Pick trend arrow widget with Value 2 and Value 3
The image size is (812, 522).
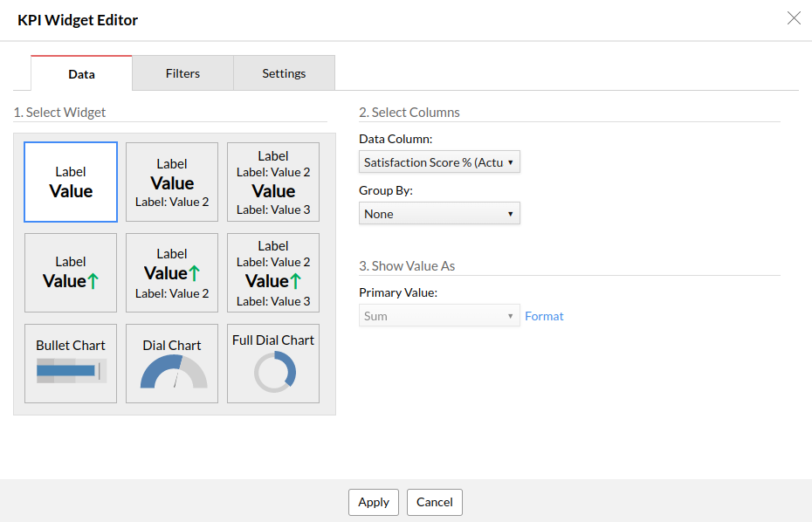273,273
